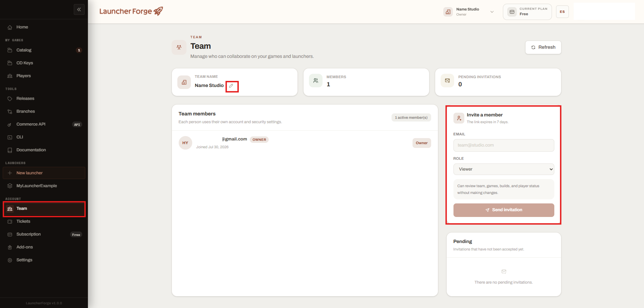Click the CLI terminal icon
644x308 pixels.
pos(10,137)
